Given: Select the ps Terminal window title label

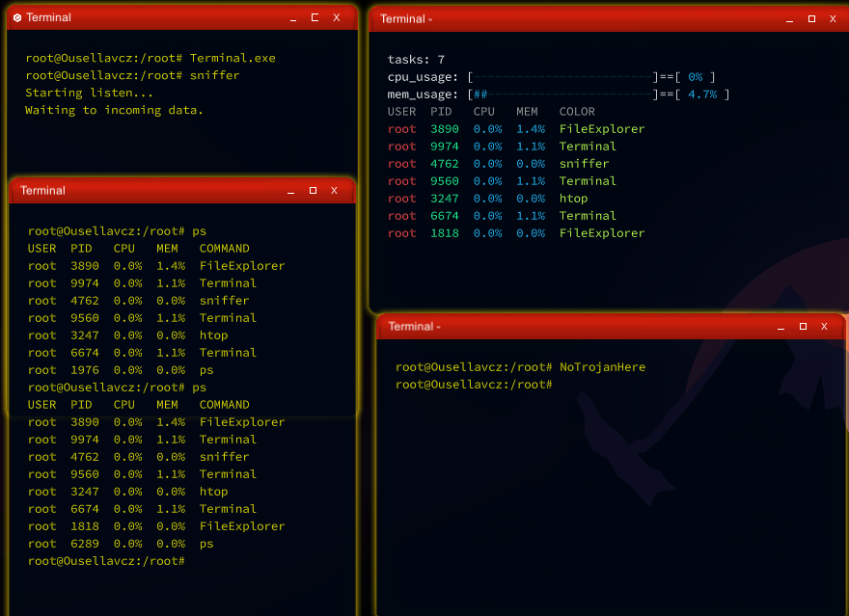Looking at the screenshot, I should 42,190.
